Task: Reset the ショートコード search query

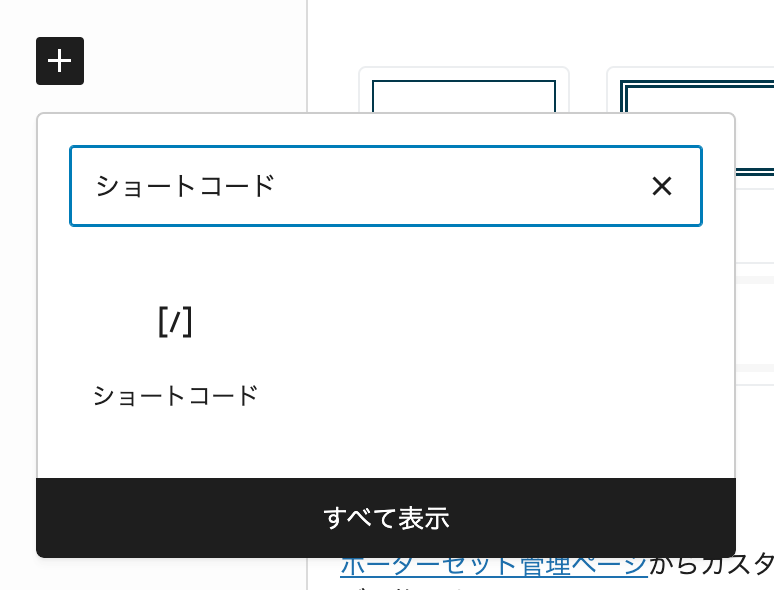Action: coord(661,186)
